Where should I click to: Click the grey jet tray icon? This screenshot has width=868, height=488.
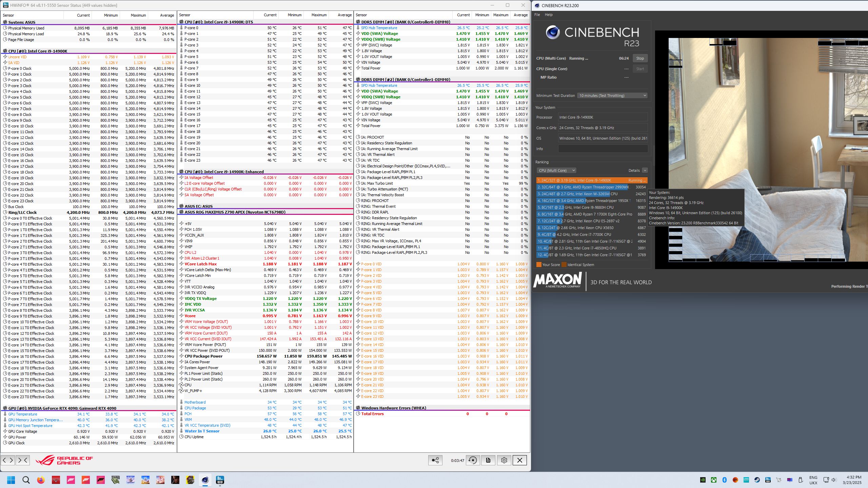[779, 480]
